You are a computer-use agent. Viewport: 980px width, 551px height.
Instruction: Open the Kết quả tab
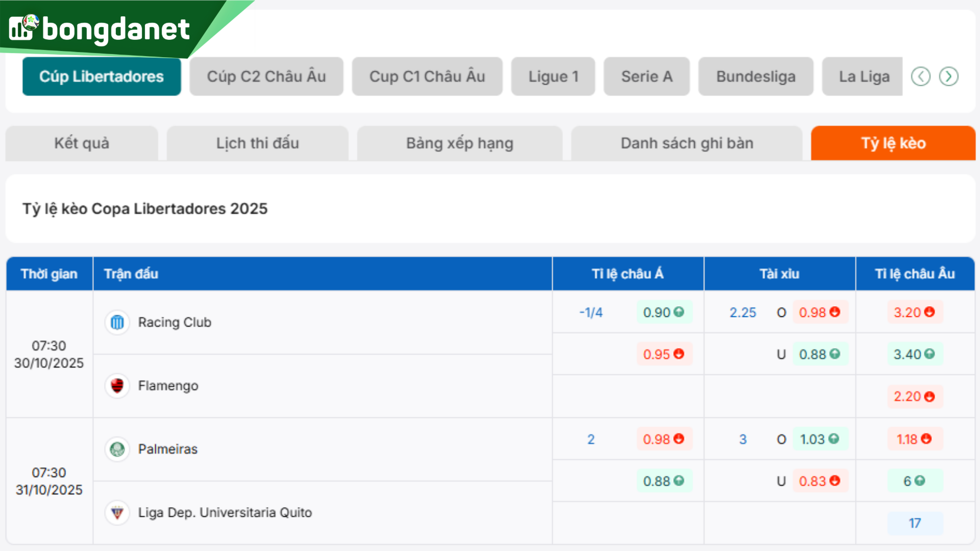[82, 143]
